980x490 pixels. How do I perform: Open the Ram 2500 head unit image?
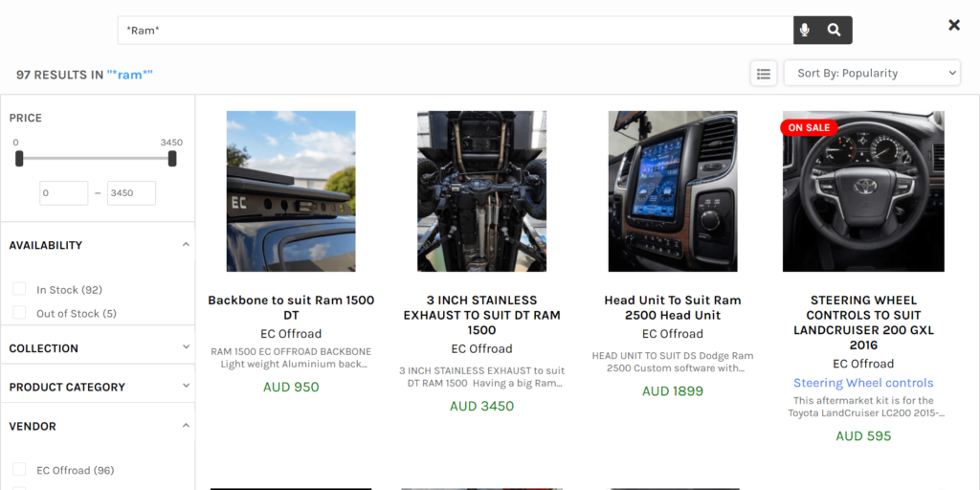(673, 191)
